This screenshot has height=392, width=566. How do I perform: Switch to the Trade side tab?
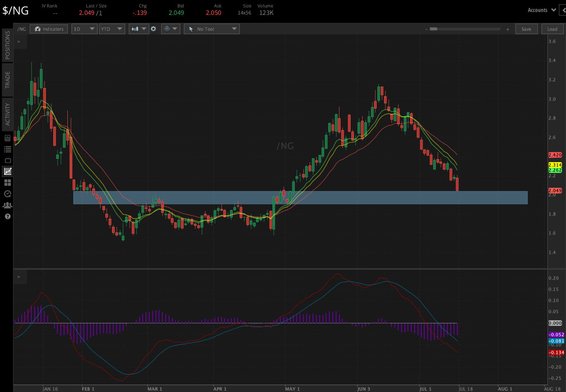pyautogui.click(x=7, y=79)
